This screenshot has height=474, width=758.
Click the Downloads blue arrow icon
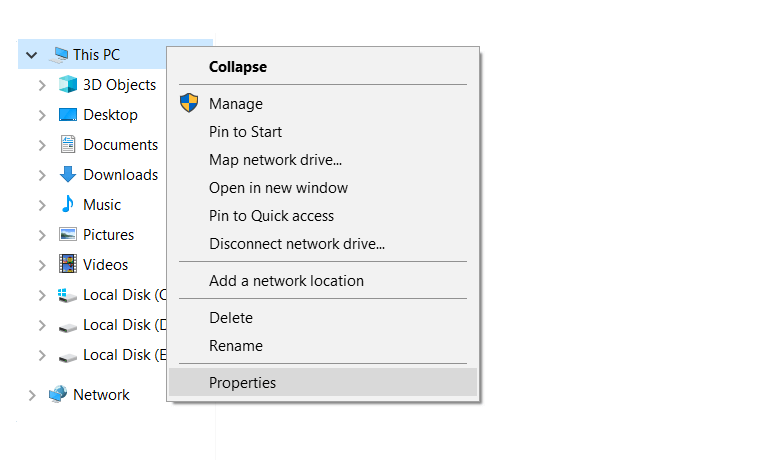point(68,174)
